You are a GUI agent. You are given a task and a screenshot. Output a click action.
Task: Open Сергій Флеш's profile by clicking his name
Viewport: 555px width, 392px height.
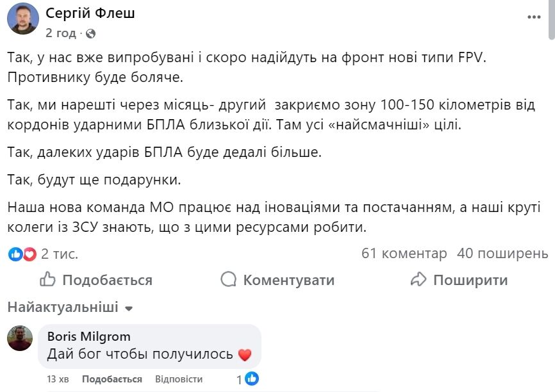[91, 13]
